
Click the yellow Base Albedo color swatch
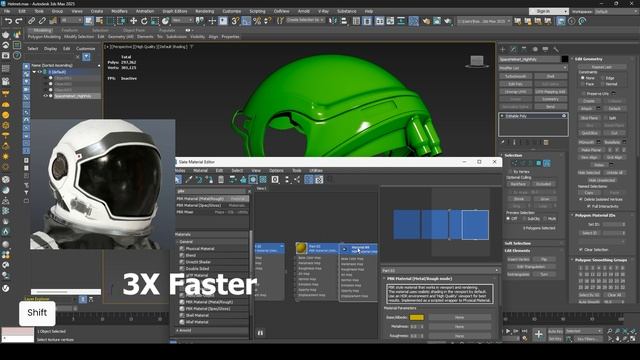(x=417, y=317)
